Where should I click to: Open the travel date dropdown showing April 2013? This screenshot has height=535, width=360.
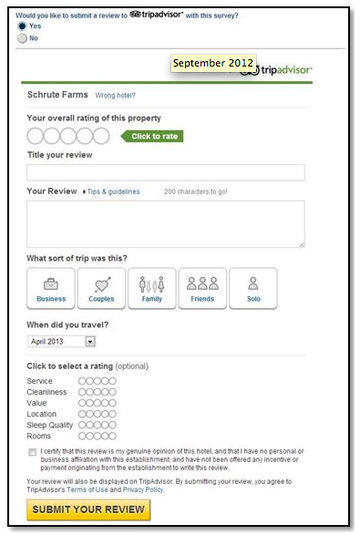61,341
